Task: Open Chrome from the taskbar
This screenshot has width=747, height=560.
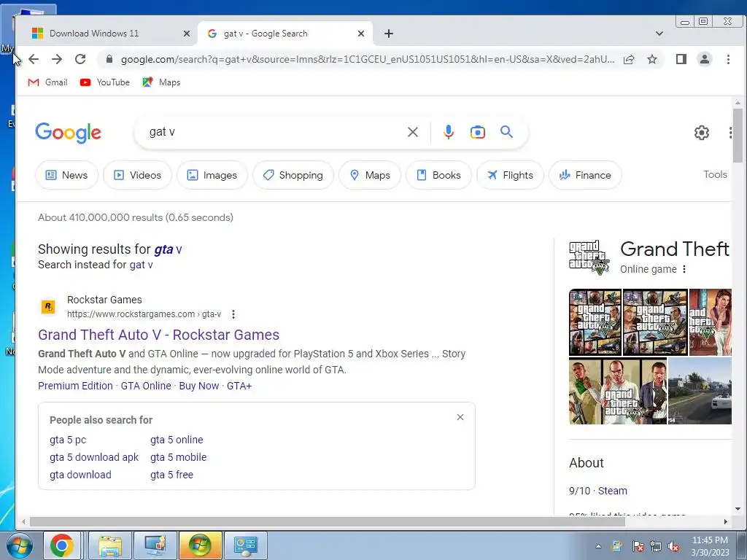Action: click(x=62, y=545)
